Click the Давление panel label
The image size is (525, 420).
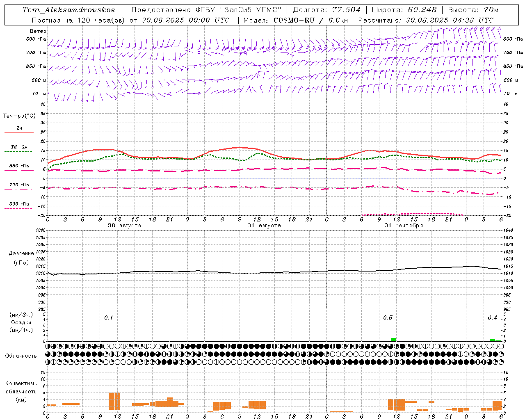coord(21,253)
